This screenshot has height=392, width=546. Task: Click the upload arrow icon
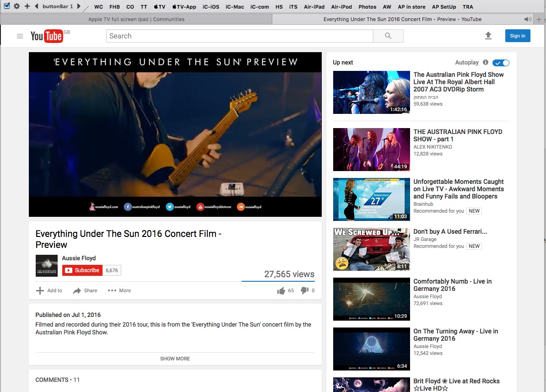[488, 36]
